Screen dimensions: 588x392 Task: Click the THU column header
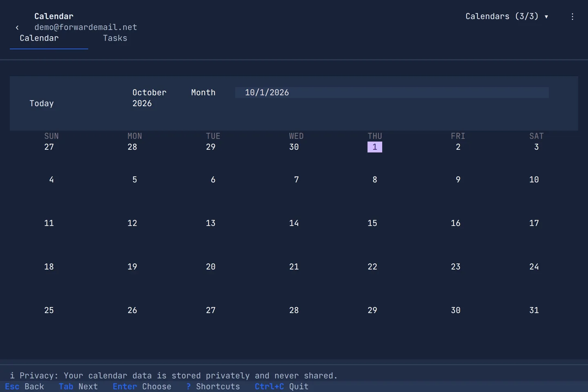pyautogui.click(x=375, y=136)
